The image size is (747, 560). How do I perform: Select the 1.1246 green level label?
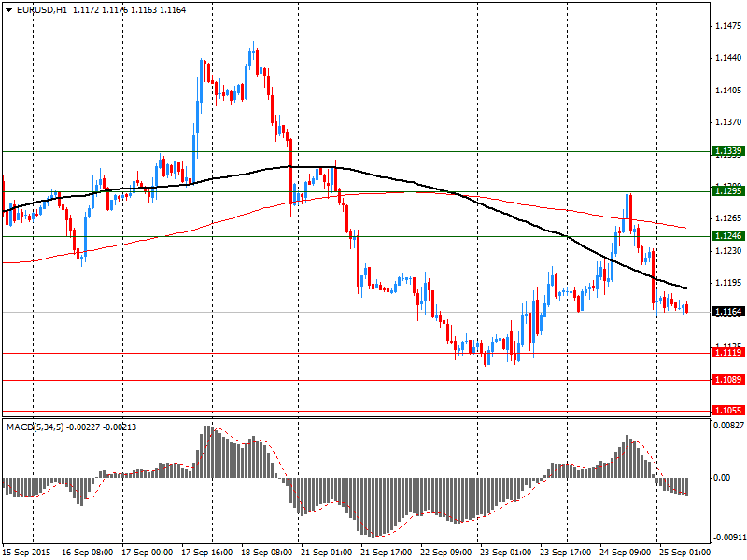(728, 236)
